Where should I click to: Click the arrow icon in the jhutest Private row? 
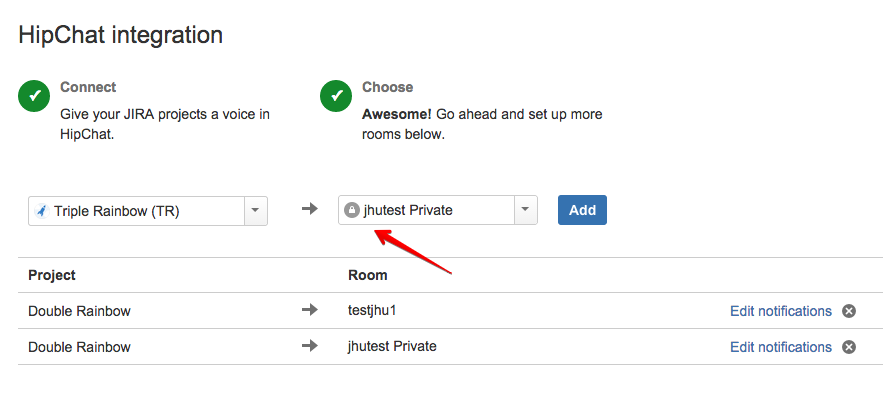click(x=310, y=346)
